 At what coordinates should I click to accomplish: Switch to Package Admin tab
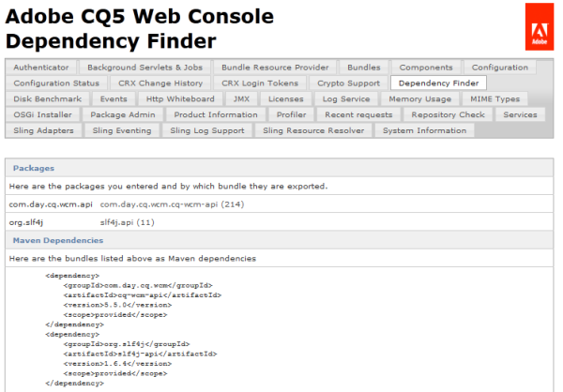tap(123, 114)
